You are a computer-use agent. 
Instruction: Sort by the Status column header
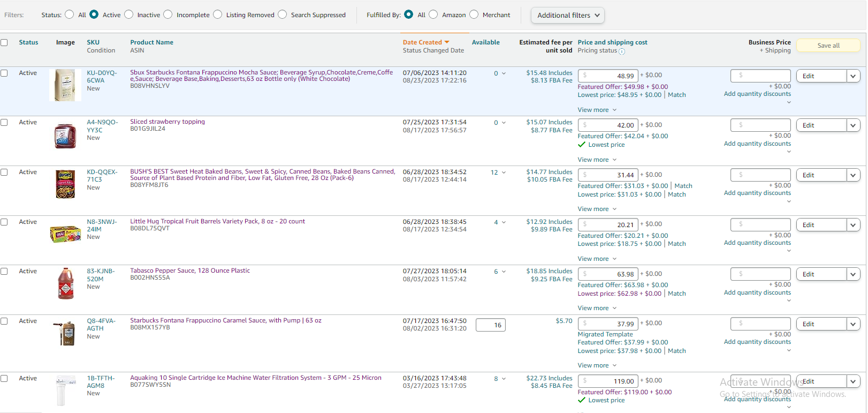(28, 42)
